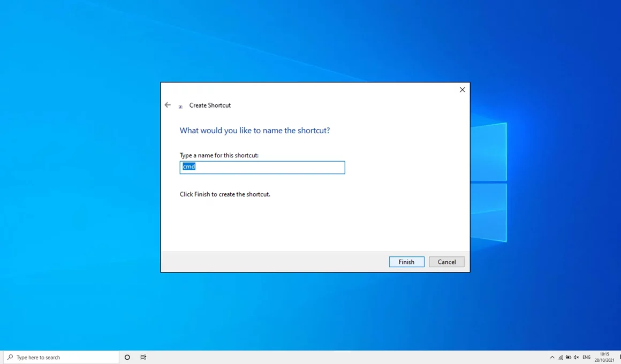Open the taskbar search box
The image size is (621, 364).
62,357
